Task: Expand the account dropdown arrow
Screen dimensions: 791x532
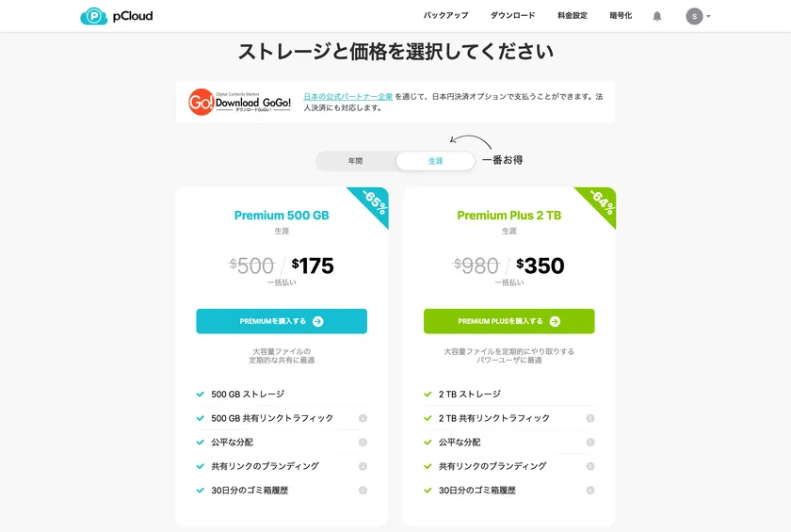Action: [x=708, y=16]
